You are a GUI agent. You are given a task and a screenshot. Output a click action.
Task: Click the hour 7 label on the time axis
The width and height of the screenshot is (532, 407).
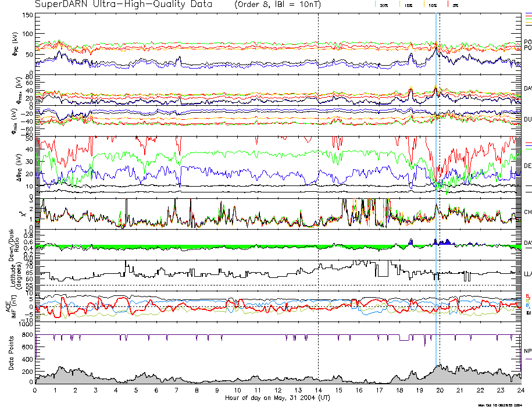[x=176, y=390]
